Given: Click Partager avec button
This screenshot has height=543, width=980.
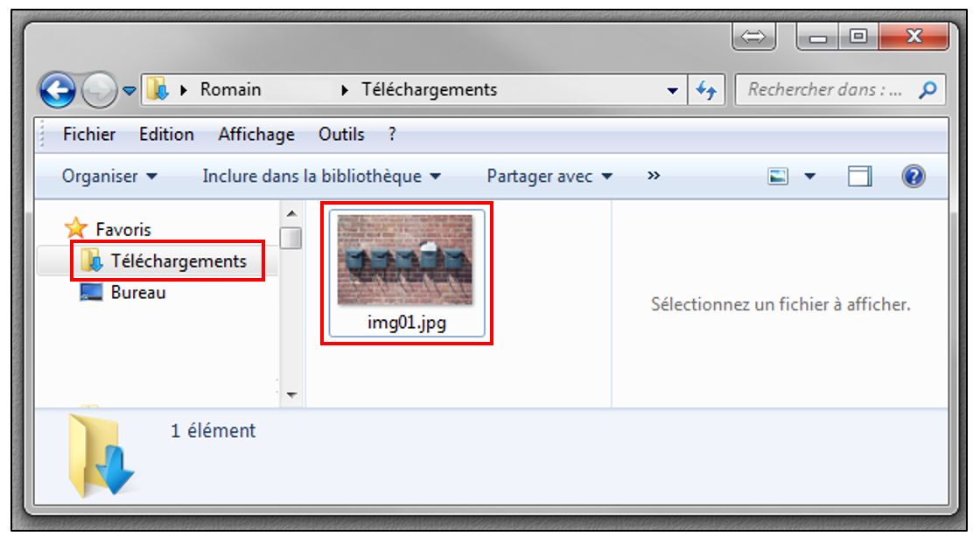Looking at the screenshot, I should click(549, 177).
